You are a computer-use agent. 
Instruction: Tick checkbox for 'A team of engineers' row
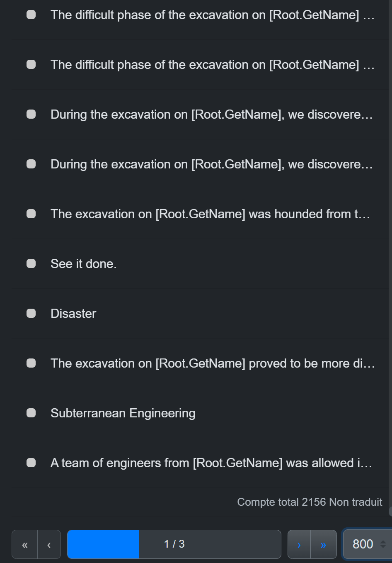coord(31,463)
